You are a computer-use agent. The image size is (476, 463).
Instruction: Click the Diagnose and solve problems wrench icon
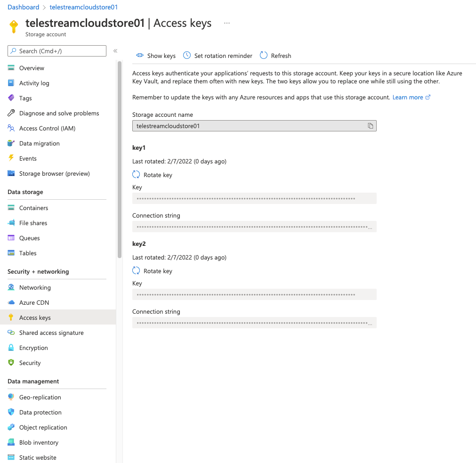[11, 113]
